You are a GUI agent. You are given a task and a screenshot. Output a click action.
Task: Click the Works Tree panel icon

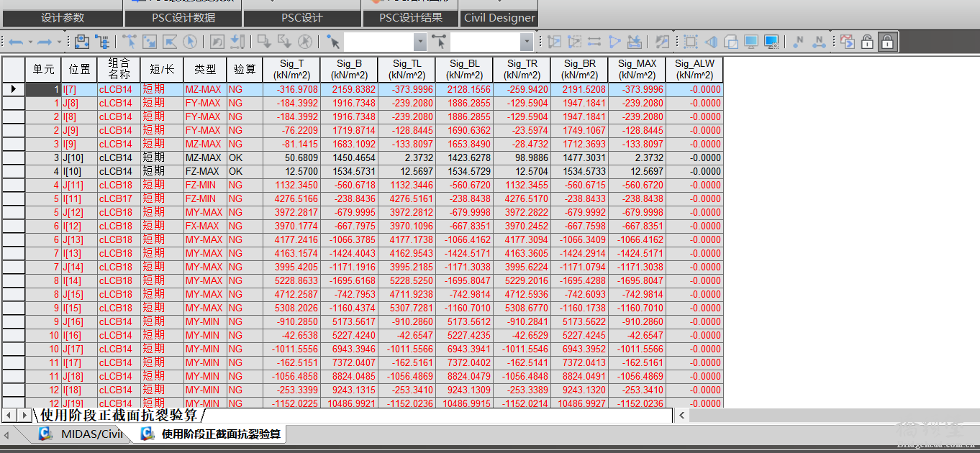tap(82, 42)
